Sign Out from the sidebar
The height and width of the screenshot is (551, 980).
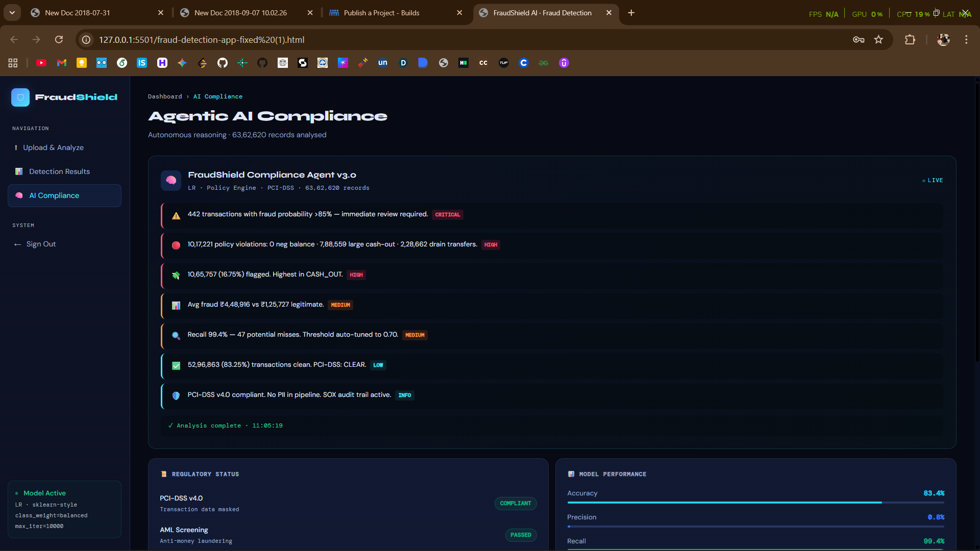pos(64,244)
